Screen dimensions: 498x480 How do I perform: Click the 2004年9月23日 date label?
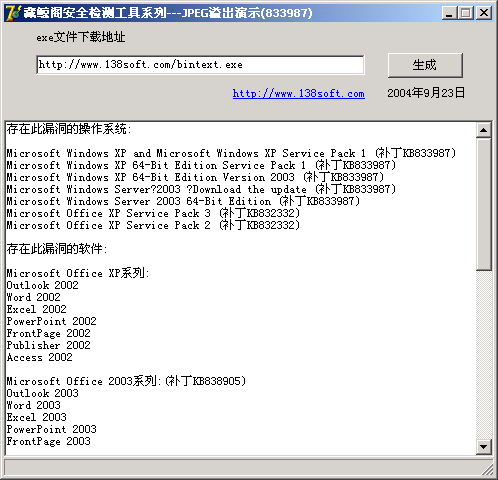pyautogui.click(x=426, y=93)
